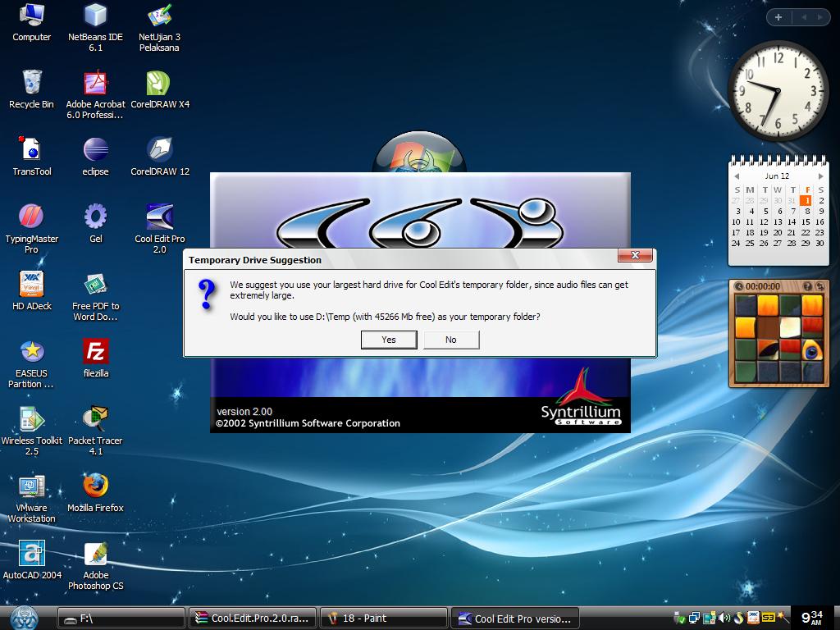Select the Recycle Bin icon
Image resolution: width=840 pixels, height=630 pixels.
tap(31, 89)
